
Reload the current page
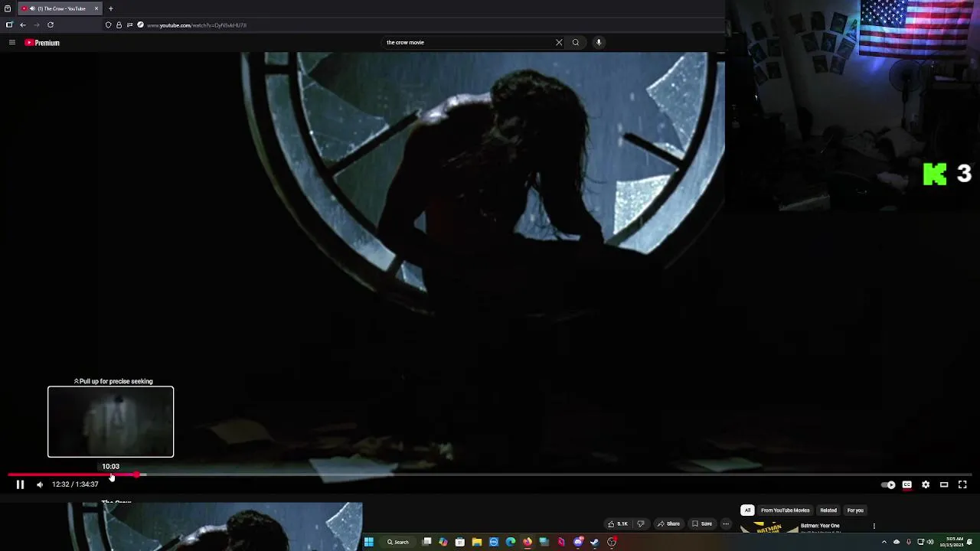(x=51, y=24)
